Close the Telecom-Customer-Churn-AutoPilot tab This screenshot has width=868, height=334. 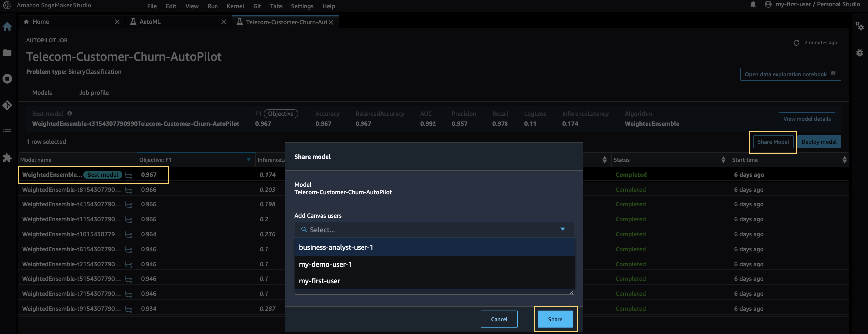(x=331, y=22)
